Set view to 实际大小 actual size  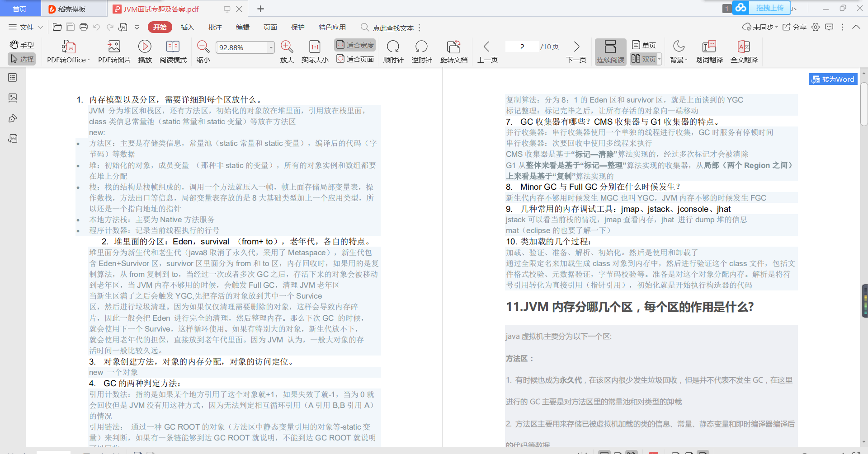coord(315,52)
